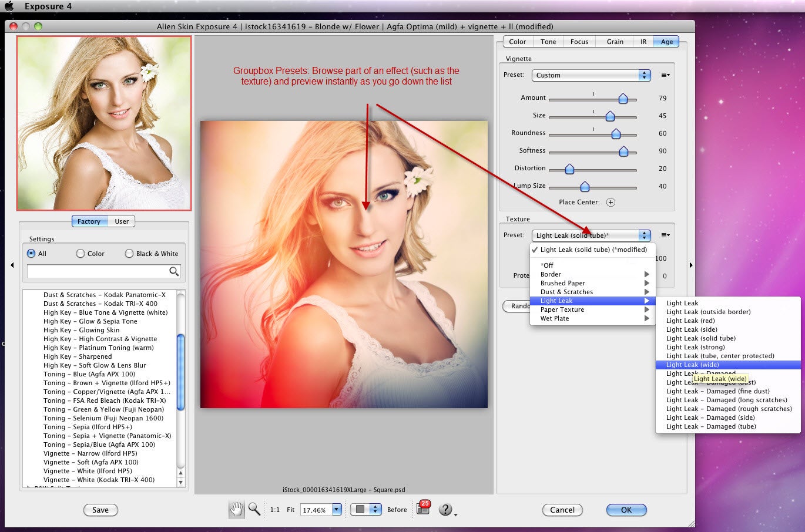Expand the Dust & Scratches submenu

(x=592, y=292)
